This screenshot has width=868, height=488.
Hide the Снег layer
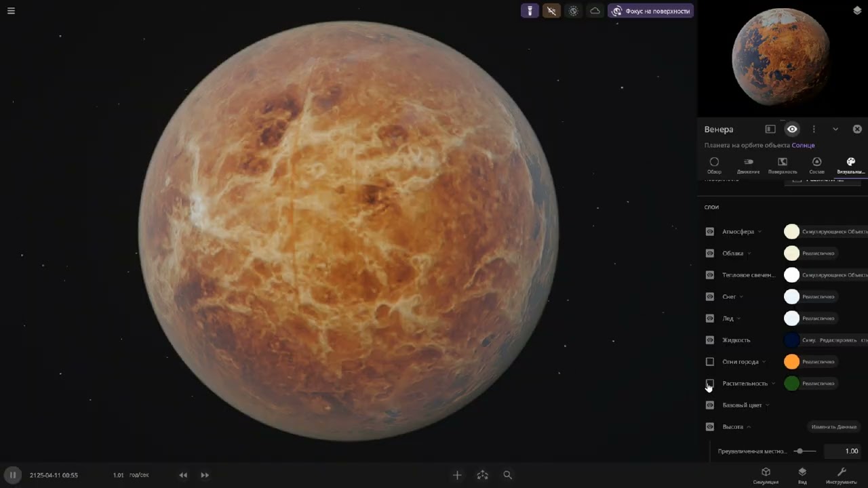pos(710,297)
